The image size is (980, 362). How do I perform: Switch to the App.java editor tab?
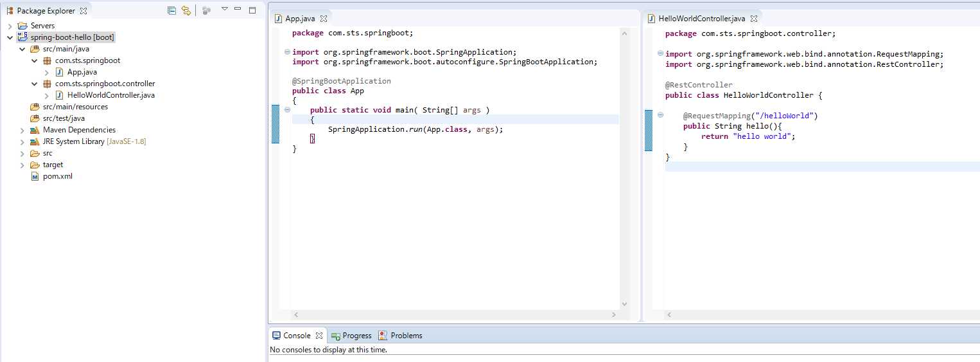coord(300,19)
